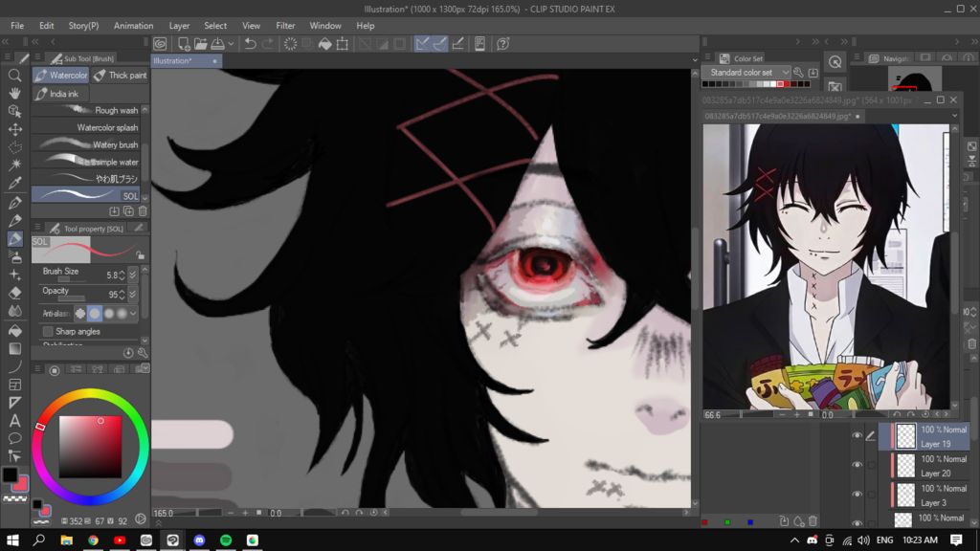This screenshot has width=980, height=551.
Task: Select the Eyedropper tool
Action: coord(14,183)
